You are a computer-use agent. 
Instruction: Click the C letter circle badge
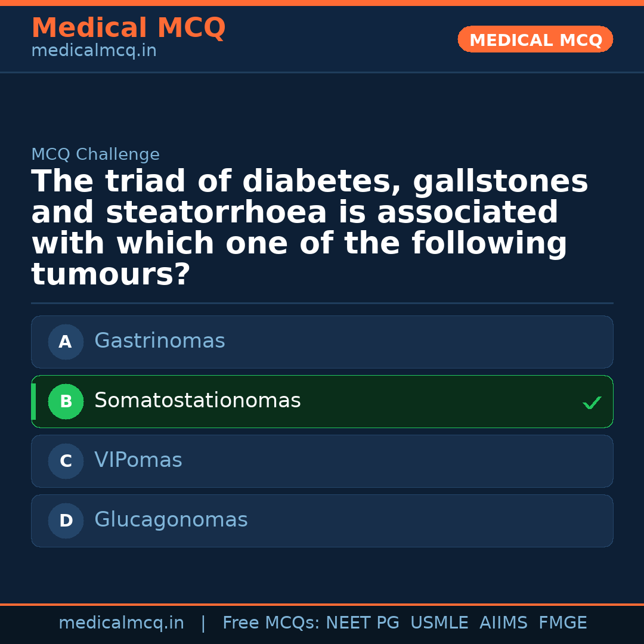[x=66, y=461]
